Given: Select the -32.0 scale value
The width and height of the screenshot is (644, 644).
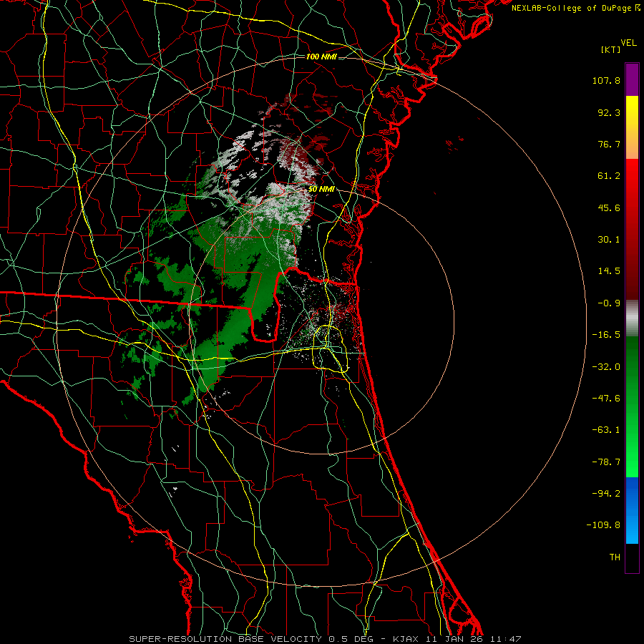Looking at the screenshot, I should coord(606,367).
